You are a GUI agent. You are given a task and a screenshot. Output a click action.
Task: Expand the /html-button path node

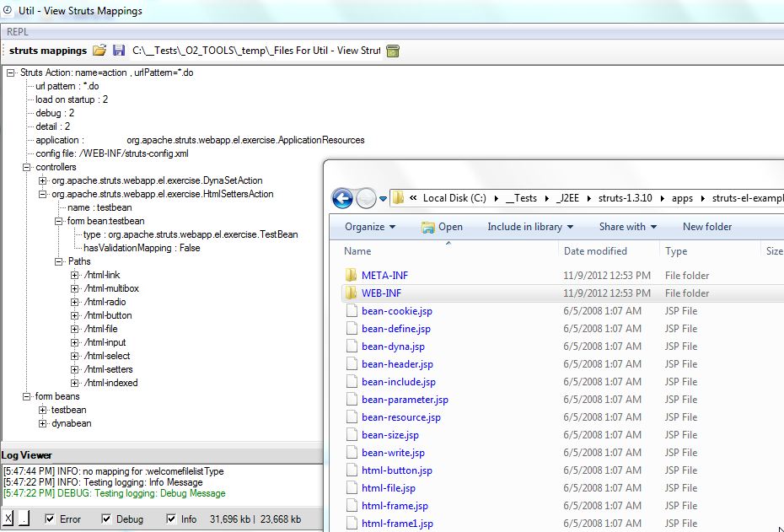pyautogui.click(x=74, y=316)
